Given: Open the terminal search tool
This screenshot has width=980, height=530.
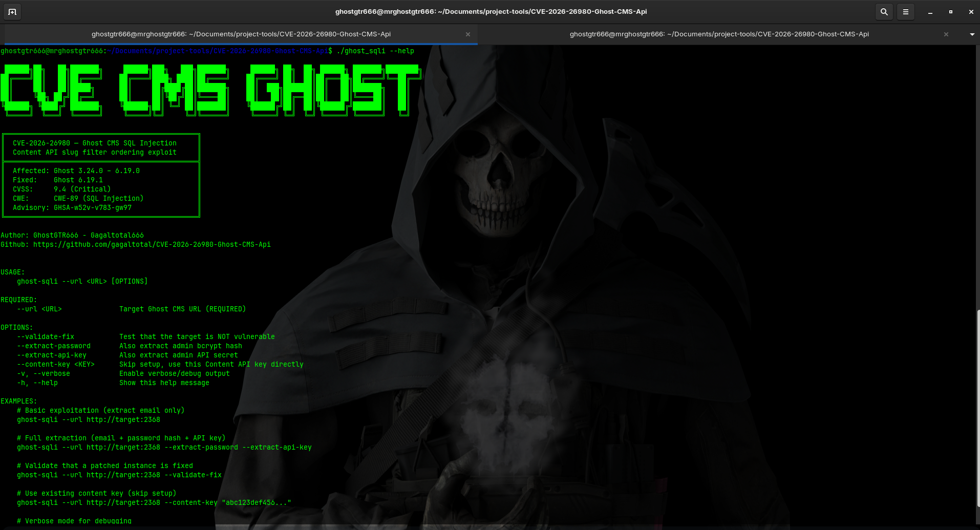Looking at the screenshot, I should point(884,12).
